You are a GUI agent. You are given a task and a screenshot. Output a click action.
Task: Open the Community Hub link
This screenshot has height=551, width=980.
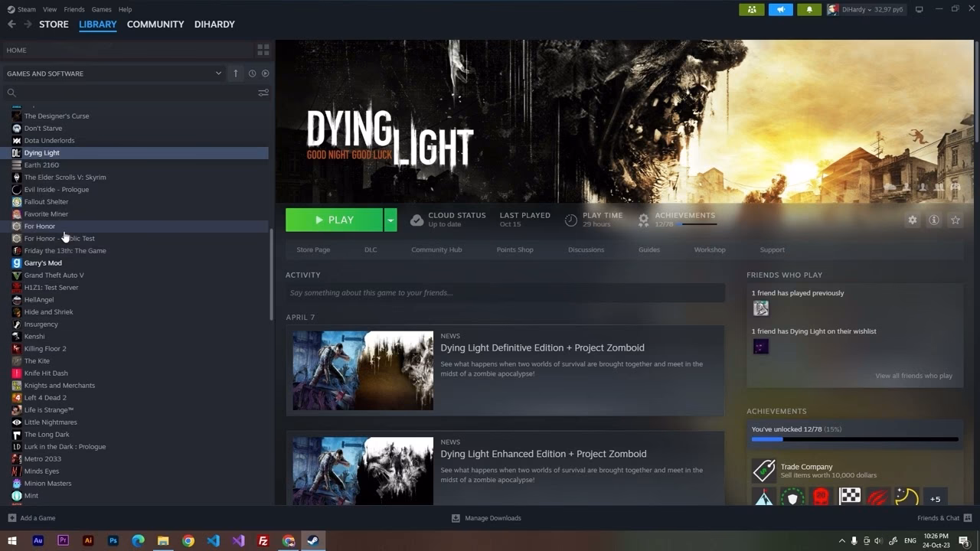pyautogui.click(x=436, y=249)
